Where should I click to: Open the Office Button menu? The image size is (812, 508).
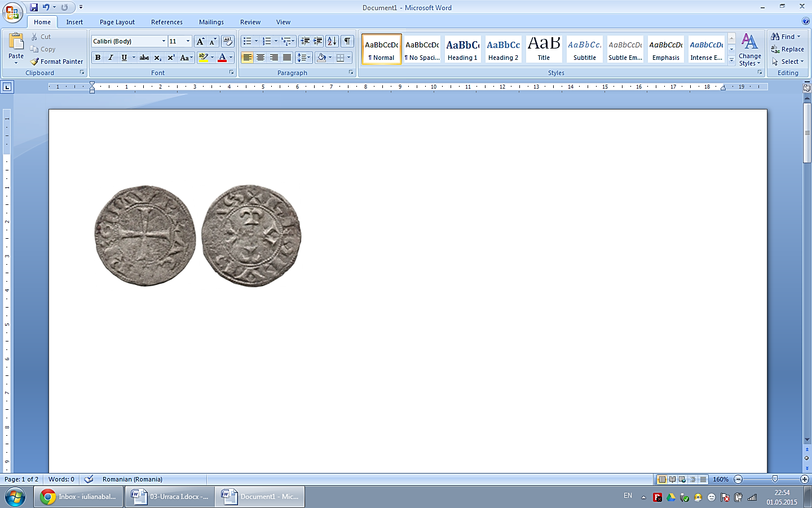pyautogui.click(x=12, y=12)
